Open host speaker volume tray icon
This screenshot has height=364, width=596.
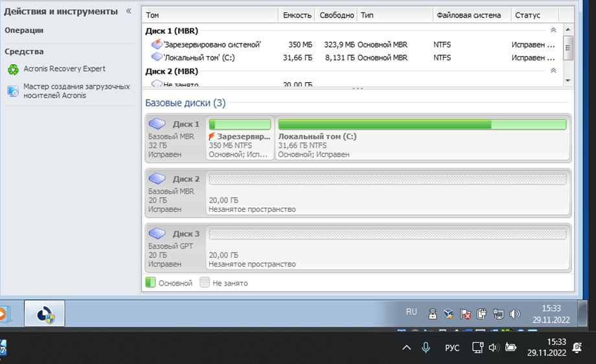coord(494,347)
